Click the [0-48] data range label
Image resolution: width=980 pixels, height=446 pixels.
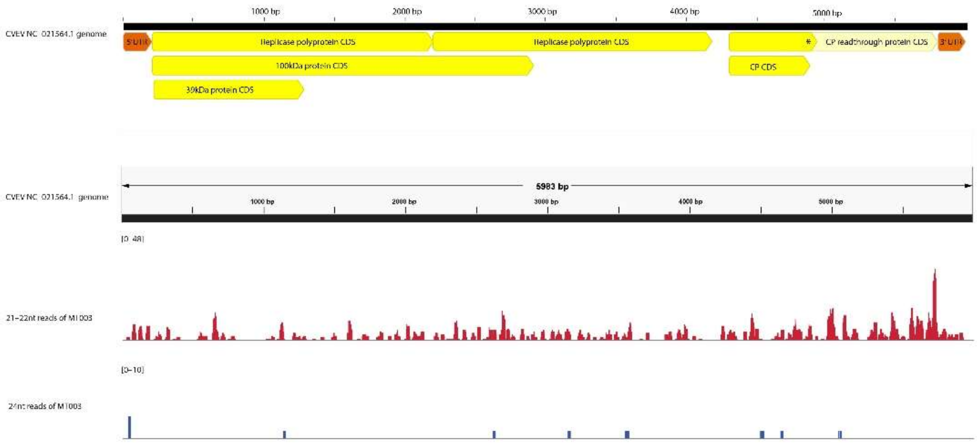click(132, 239)
